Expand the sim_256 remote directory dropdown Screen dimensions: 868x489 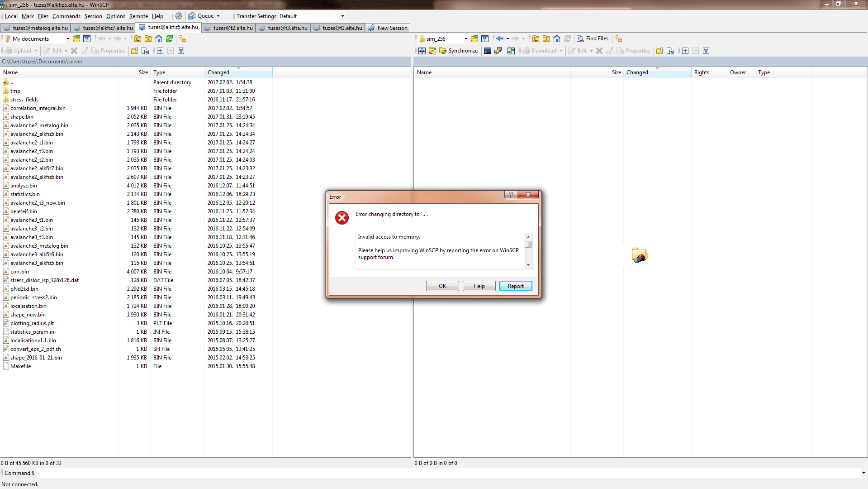pos(466,39)
